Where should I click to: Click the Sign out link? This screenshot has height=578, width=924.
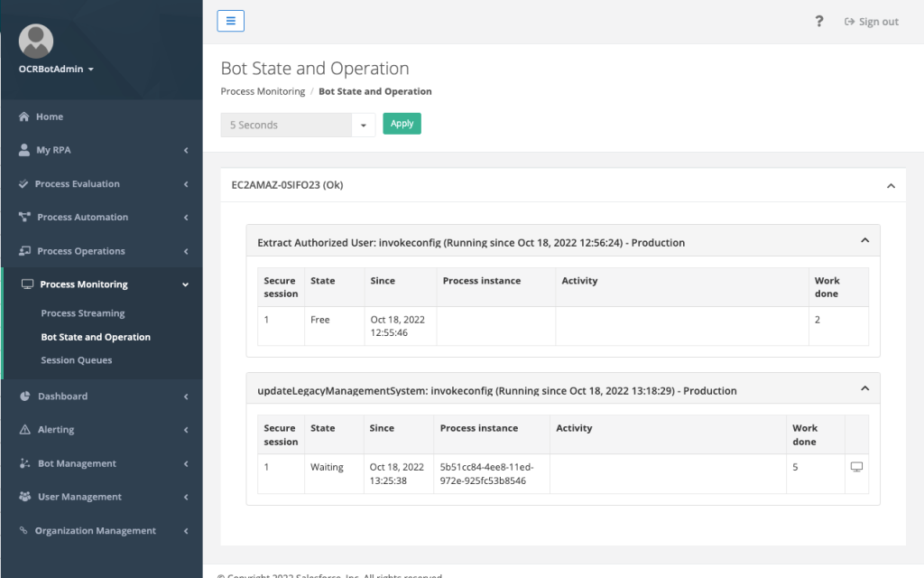(x=872, y=22)
